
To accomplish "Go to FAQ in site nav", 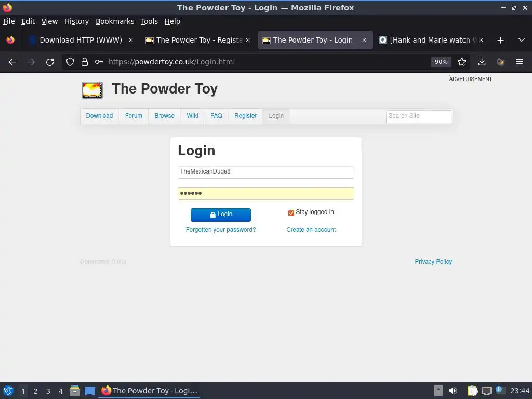I will (x=216, y=116).
